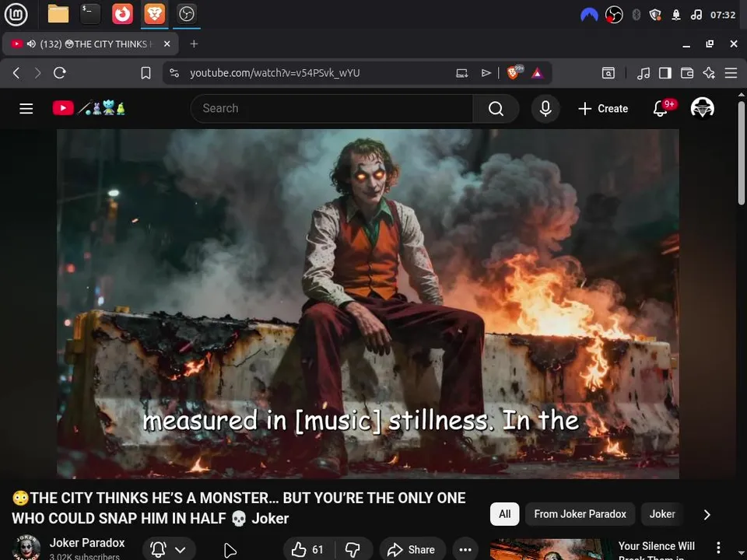Open the OBS Studio taskbar icon
The height and width of the screenshot is (560, 747).
point(186,14)
